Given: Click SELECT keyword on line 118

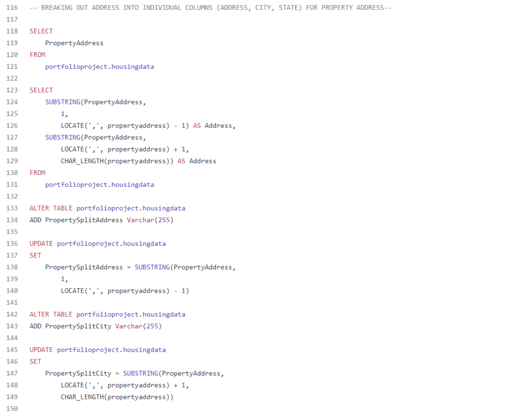Looking at the screenshot, I should (41, 31).
